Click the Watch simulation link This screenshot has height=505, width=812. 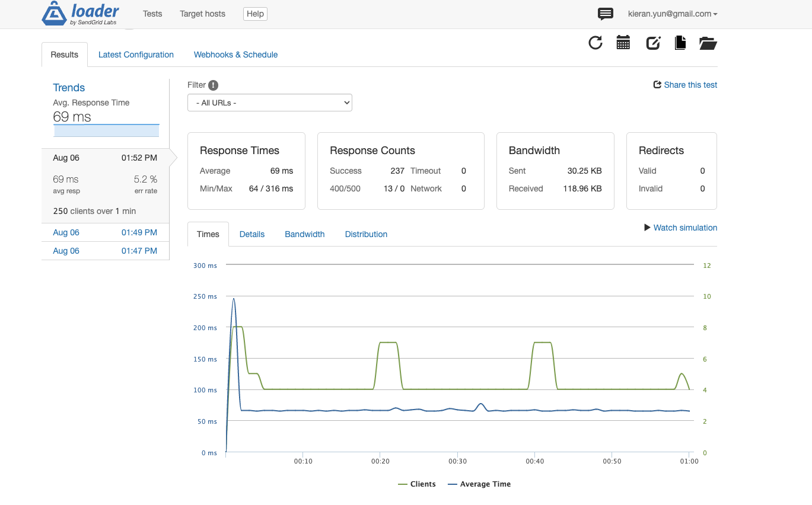pos(685,228)
